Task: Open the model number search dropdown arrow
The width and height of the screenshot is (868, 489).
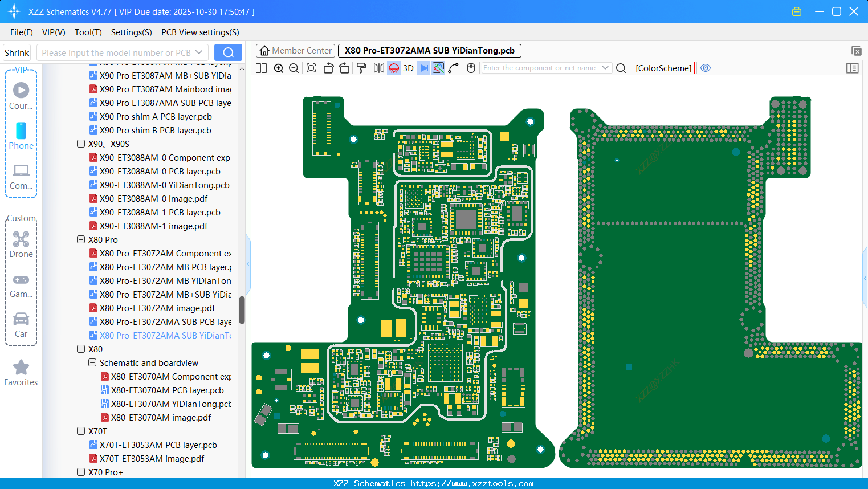Action: 199,52
